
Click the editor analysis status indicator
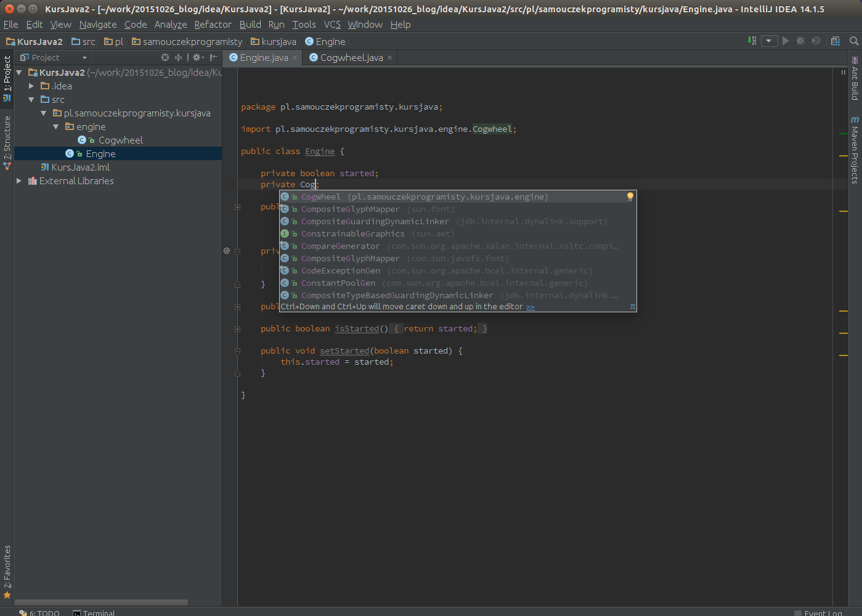(x=844, y=72)
